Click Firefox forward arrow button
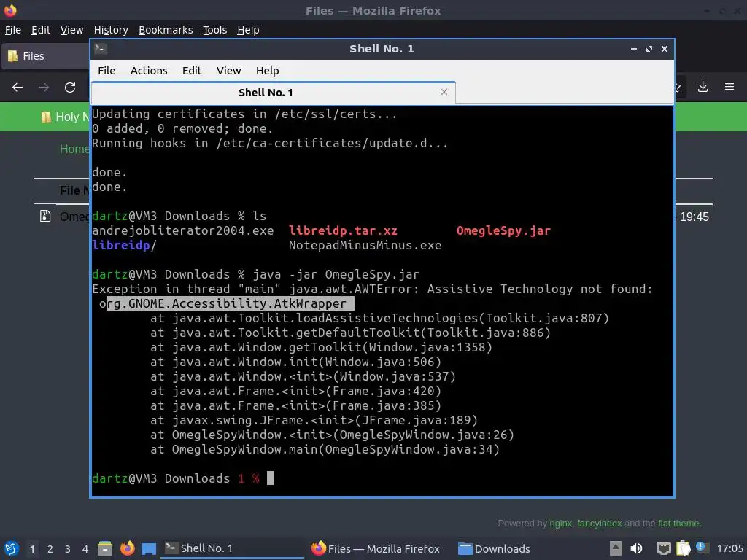The height and width of the screenshot is (560, 747). point(44,87)
